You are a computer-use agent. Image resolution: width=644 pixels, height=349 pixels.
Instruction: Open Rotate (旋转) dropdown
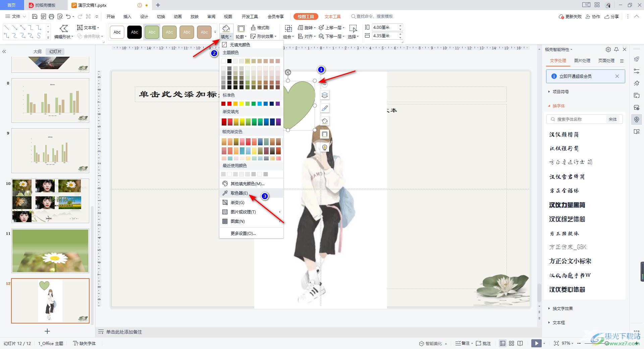pyautogui.click(x=307, y=28)
